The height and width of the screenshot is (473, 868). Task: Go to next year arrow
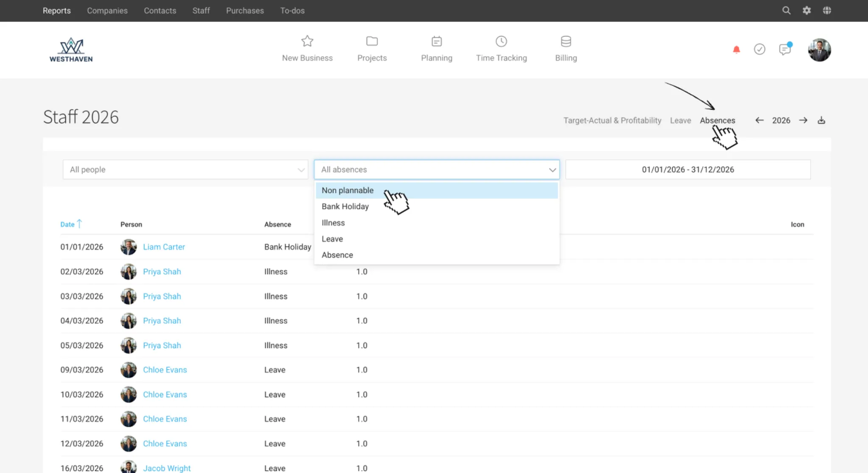point(803,120)
